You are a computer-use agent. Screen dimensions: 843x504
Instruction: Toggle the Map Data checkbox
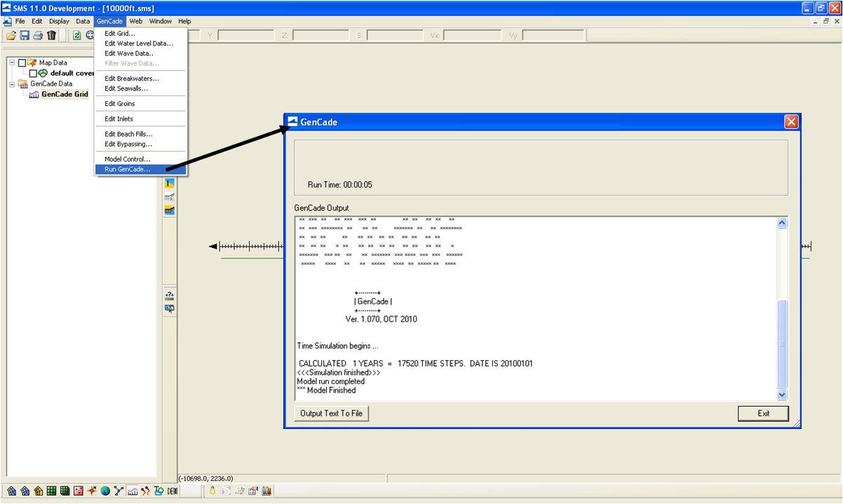[x=22, y=62]
